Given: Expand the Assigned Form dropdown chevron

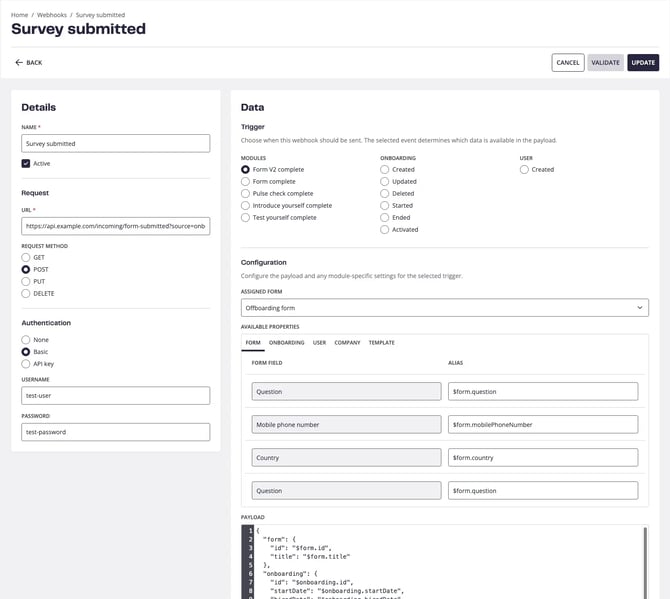Looking at the screenshot, I should tap(640, 308).
